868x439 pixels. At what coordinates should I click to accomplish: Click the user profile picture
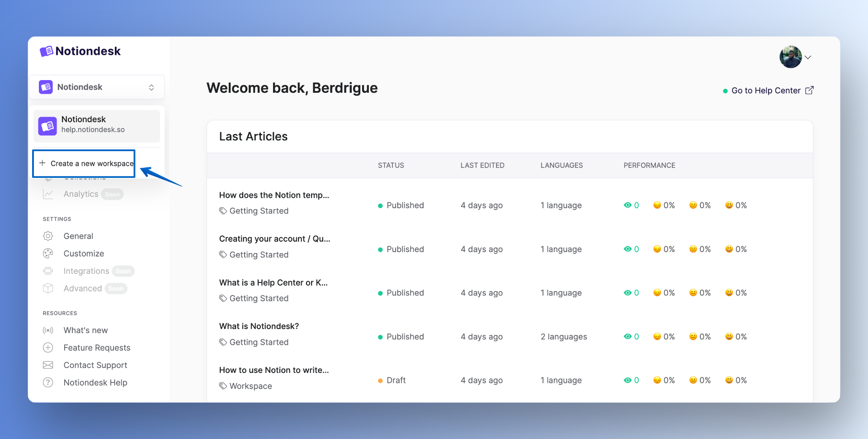point(790,57)
